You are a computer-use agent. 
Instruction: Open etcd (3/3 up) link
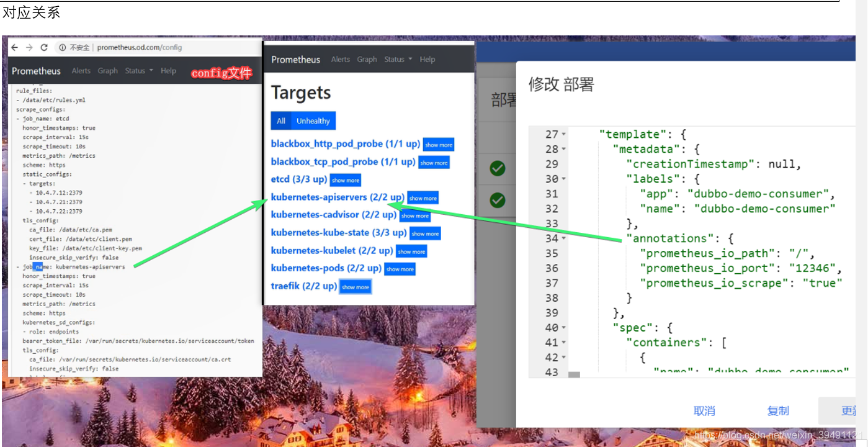(x=299, y=179)
